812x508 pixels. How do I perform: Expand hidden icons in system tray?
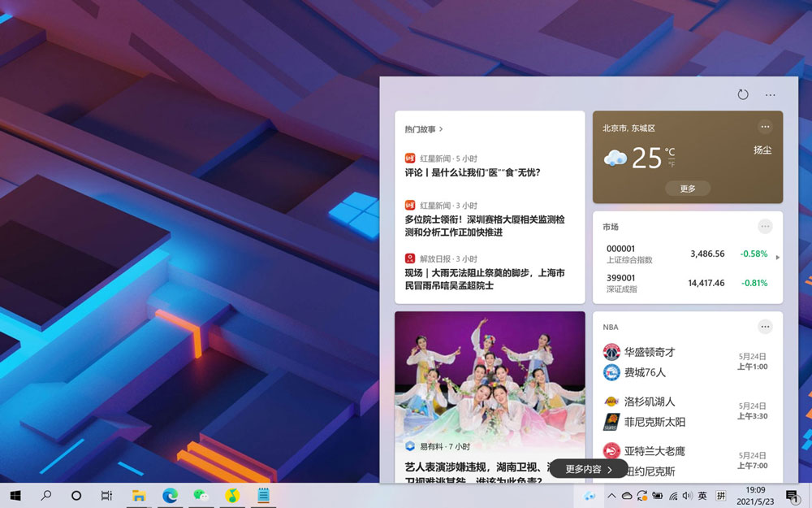tap(612, 495)
